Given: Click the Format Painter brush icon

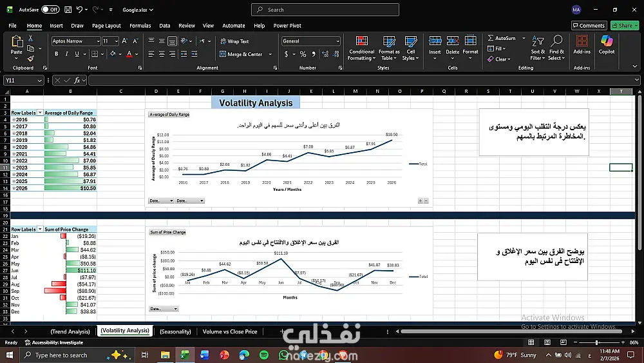Looking at the screenshot, I should 30,59.
